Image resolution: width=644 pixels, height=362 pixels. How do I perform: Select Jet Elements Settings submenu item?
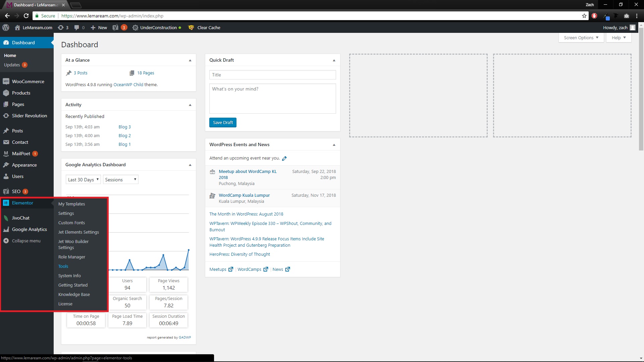point(78,232)
